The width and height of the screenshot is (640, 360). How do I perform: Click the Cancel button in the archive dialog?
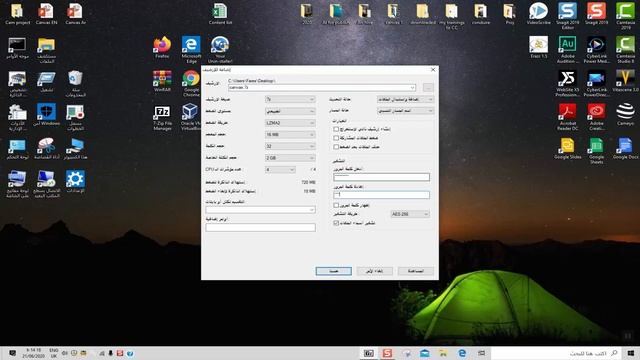tap(375, 271)
